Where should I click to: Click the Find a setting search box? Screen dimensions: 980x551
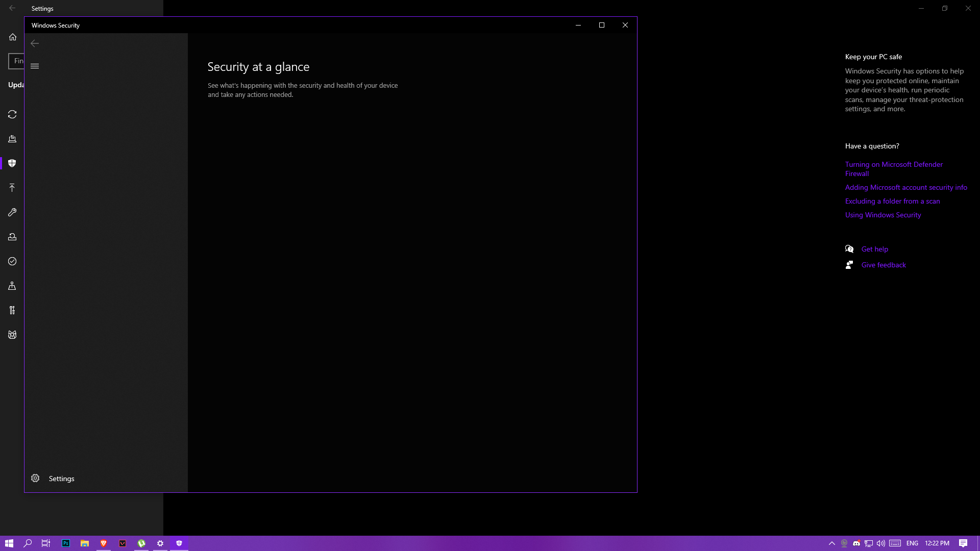pos(16,61)
